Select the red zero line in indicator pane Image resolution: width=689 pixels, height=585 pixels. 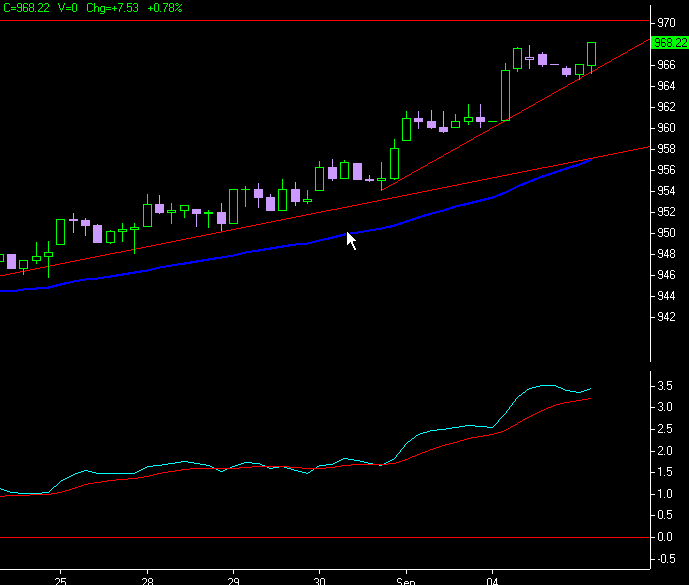click(324, 537)
